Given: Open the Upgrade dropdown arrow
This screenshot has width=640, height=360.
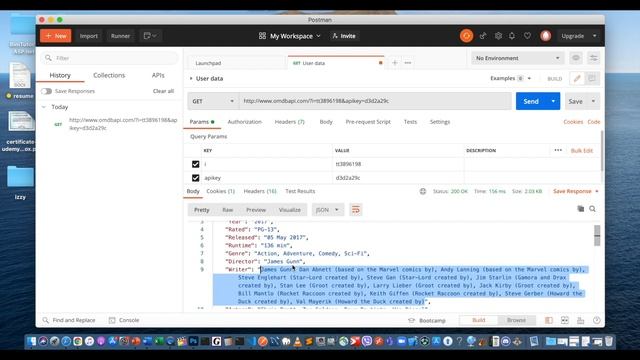Looking at the screenshot, I should click(594, 36).
